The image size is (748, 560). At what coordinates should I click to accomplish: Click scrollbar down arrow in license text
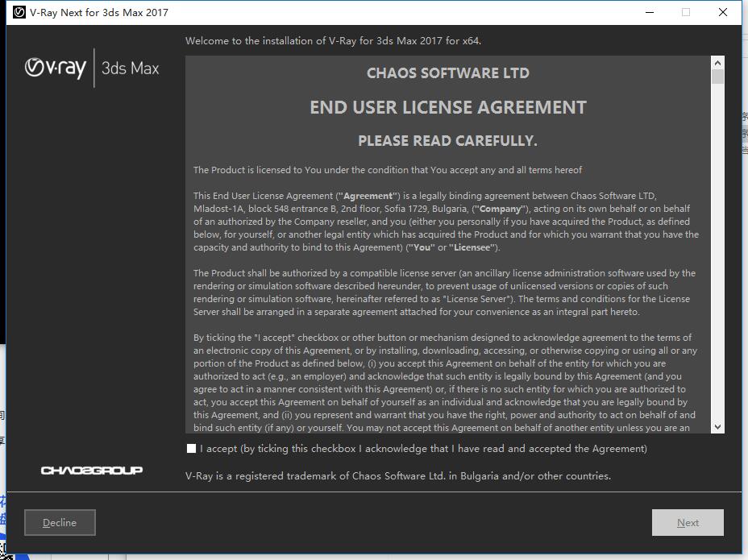pyautogui.click(x=717, y=427)
